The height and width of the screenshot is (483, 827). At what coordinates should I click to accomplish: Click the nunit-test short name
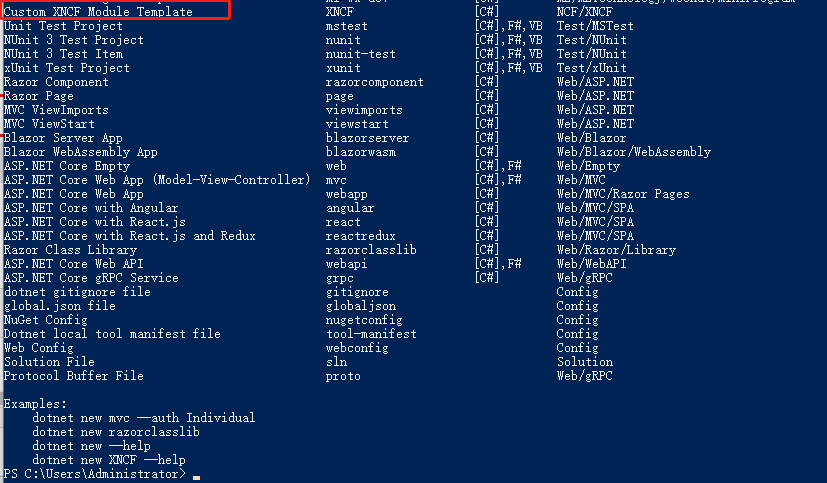tap(361, 54)
